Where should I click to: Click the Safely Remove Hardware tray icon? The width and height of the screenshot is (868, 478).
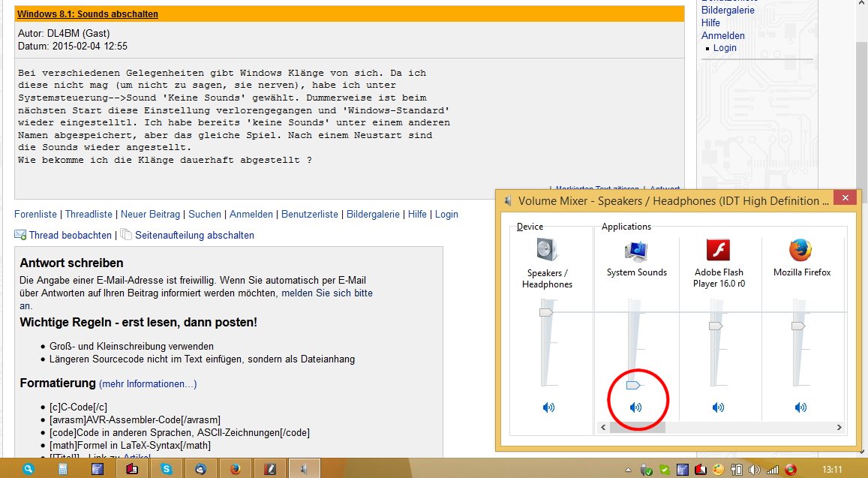coord(646,470)
